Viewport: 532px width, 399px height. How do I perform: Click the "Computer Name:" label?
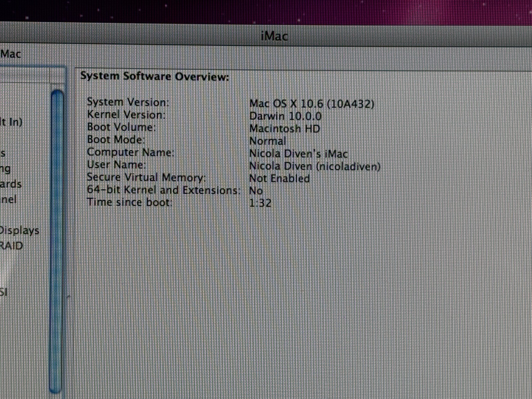pyautogui.click(x=131, y=152)
